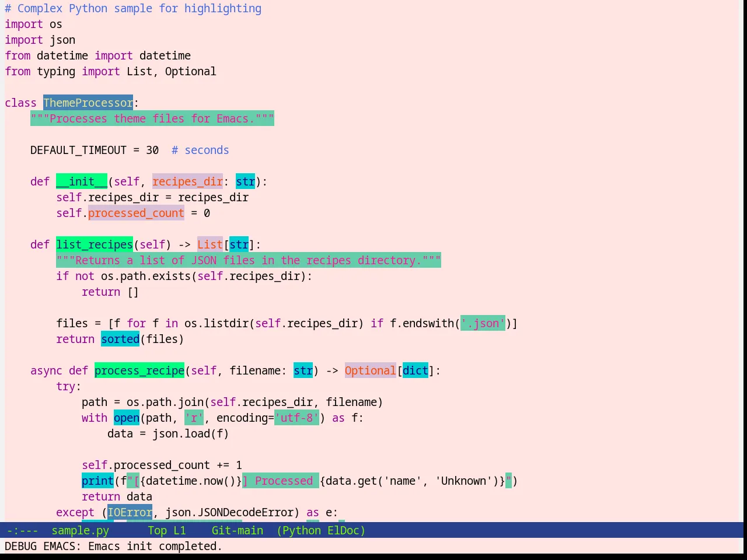Click the echo area message 'Emacs init completed.'
This screenshot has width=747, height=560.
click(155, 546)
